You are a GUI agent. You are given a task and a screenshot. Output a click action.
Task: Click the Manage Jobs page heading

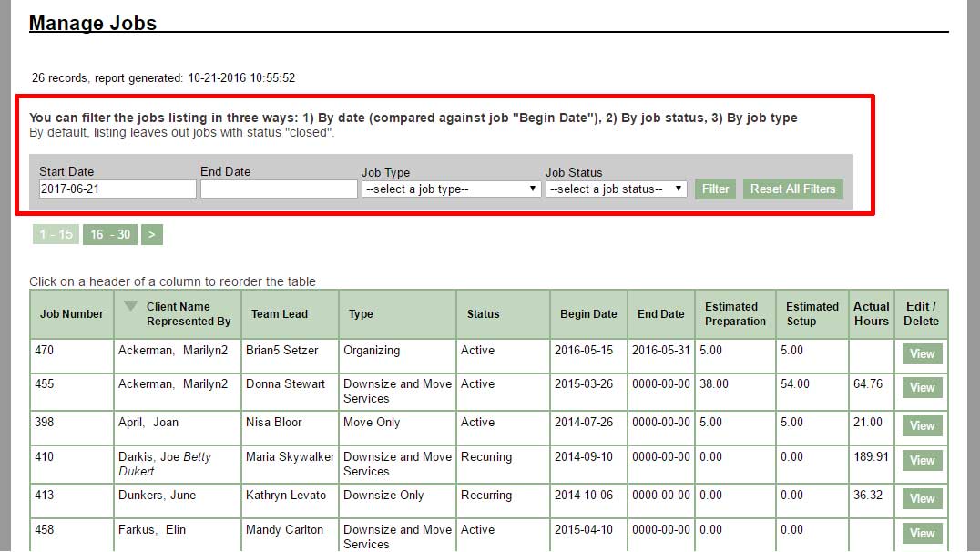click(x=93, y=23)
